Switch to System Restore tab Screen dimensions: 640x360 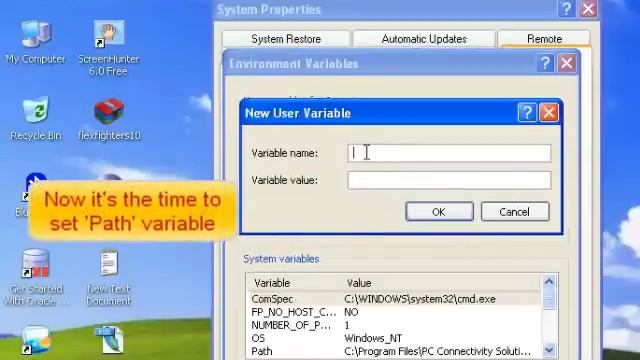[286, 39]
